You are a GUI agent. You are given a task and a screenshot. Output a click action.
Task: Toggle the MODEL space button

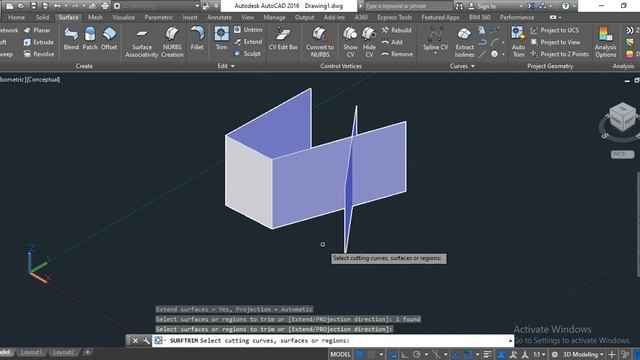point(340,354)
